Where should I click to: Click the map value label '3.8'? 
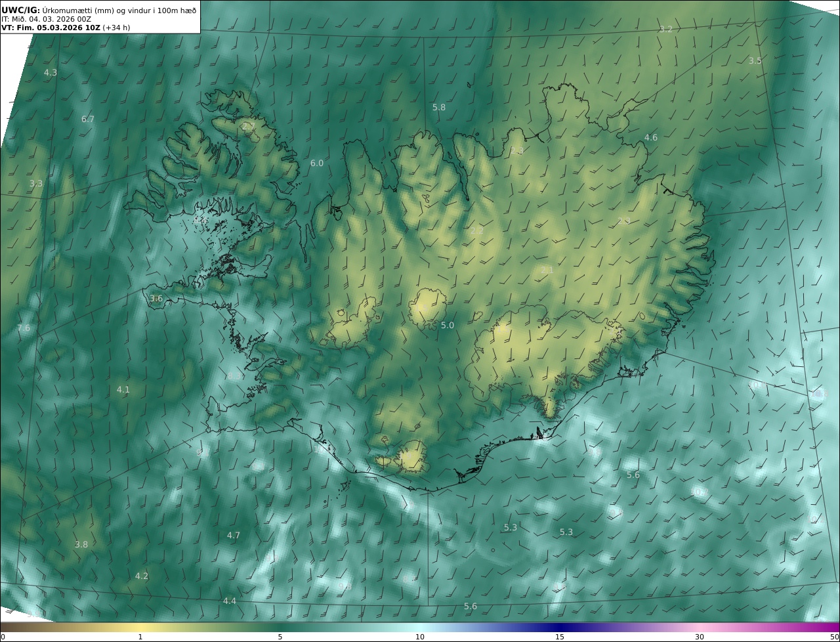(81, 544)
